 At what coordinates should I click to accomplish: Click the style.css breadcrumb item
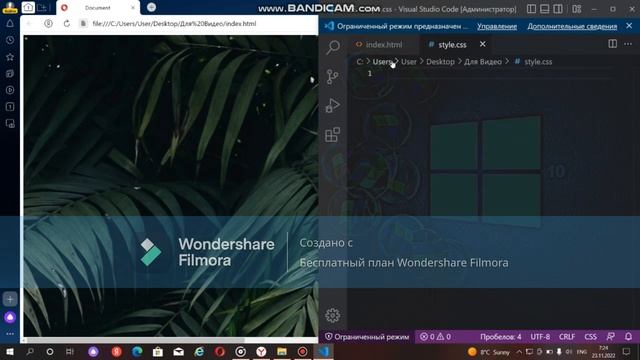(538, 62)
